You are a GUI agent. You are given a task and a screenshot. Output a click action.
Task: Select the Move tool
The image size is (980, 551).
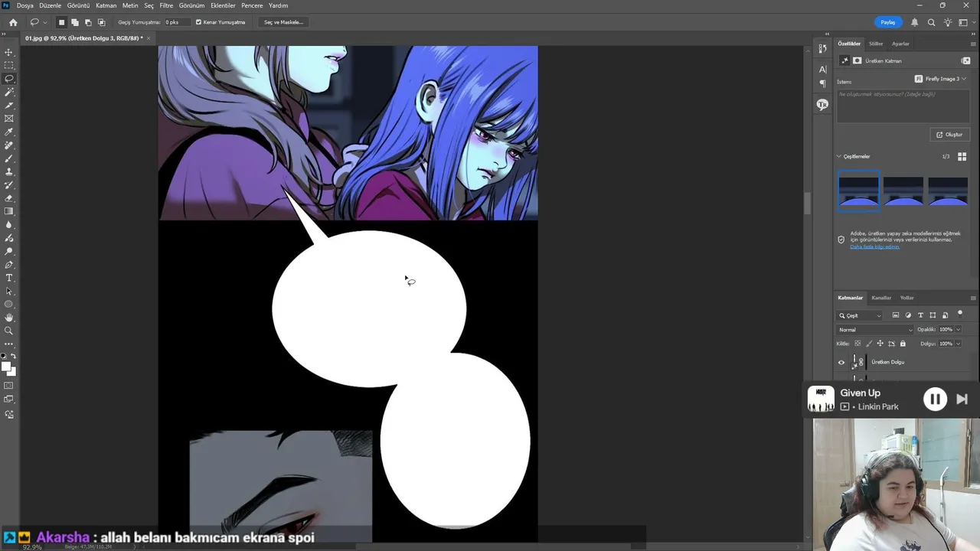pos(9,52)
